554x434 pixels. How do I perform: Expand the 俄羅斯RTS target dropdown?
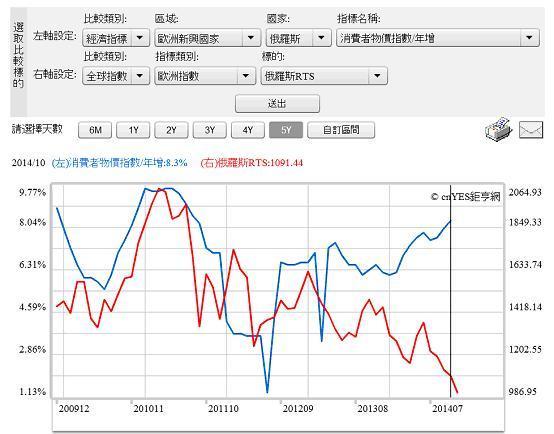point(324,76)
